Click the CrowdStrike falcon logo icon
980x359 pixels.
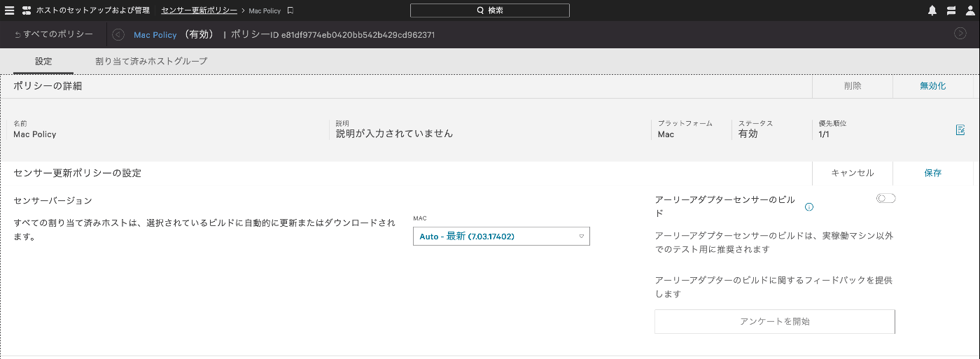click(x=27, y=10)
